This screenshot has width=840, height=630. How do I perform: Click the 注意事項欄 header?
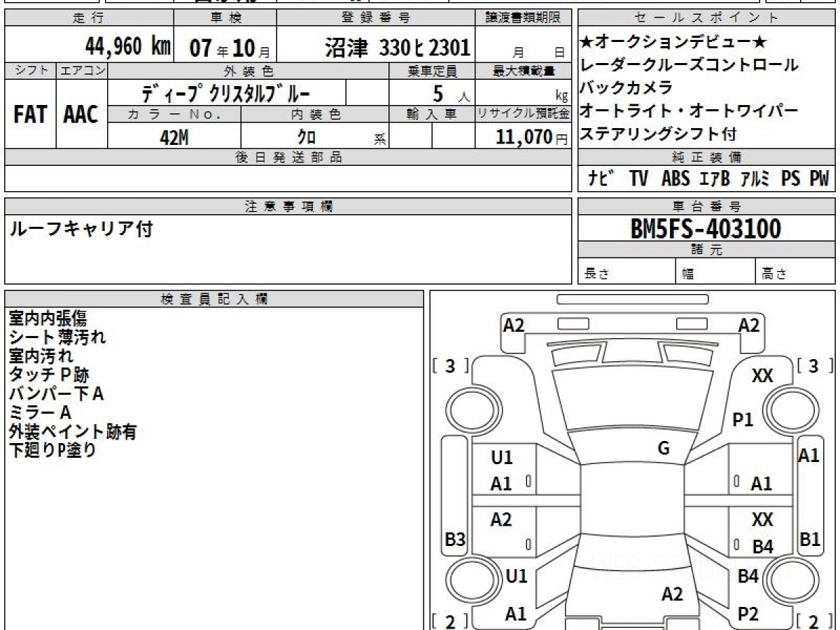click(x=288, y=206)
